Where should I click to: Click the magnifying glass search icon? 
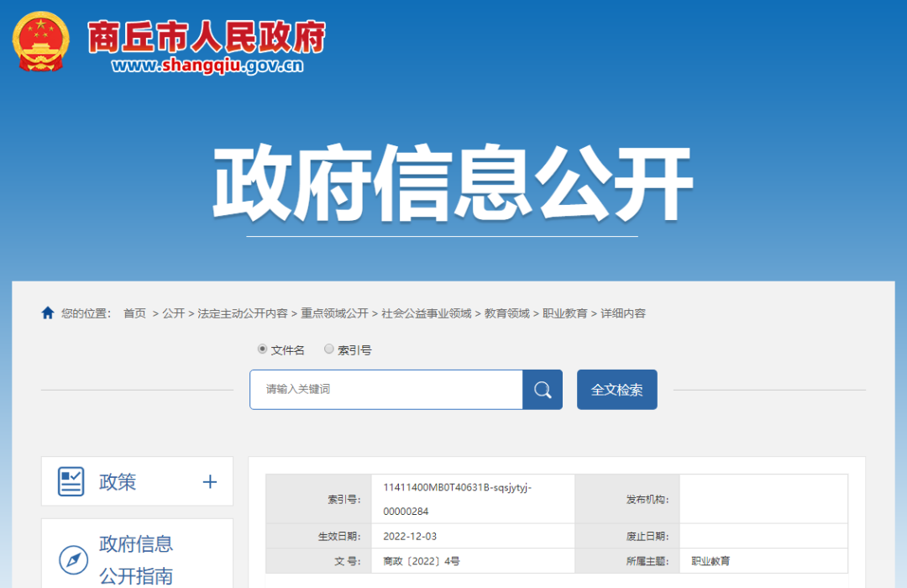[542, 389]
